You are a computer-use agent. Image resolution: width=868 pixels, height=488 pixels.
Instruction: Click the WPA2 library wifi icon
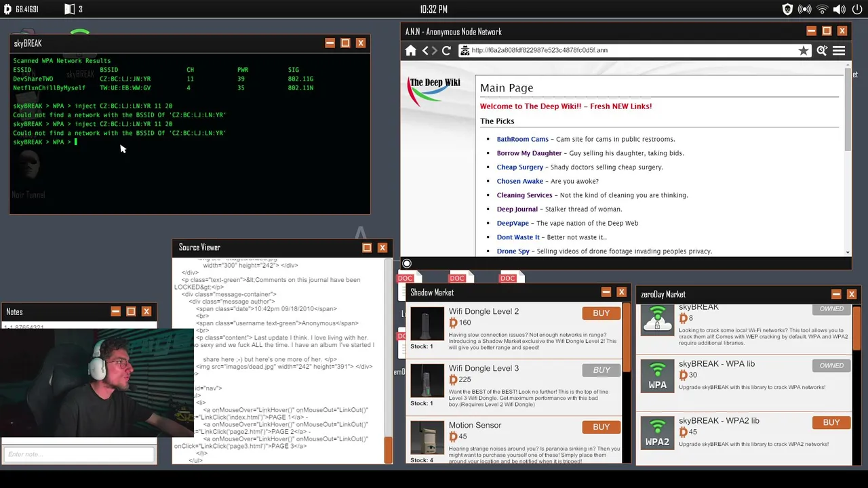pyautogui.click(x=657, y=432)
